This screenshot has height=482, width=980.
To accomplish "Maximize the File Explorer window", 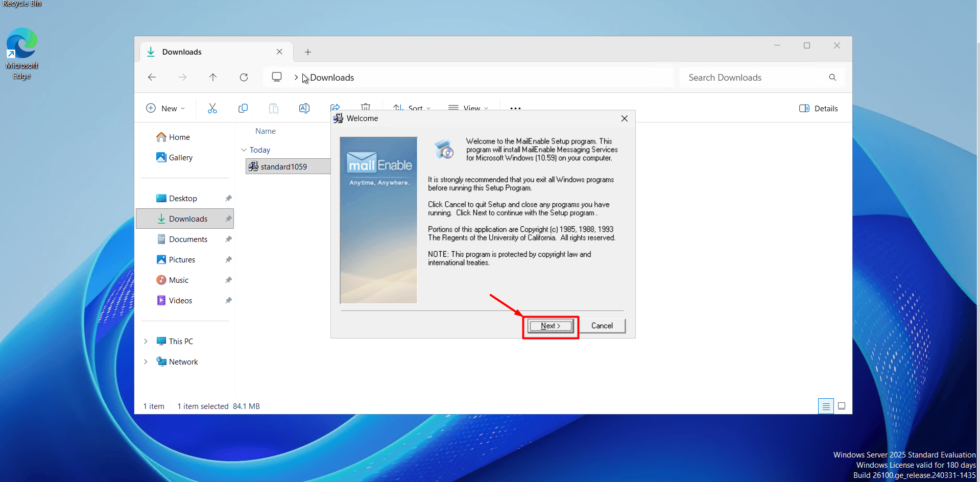I will click(807, 45).
